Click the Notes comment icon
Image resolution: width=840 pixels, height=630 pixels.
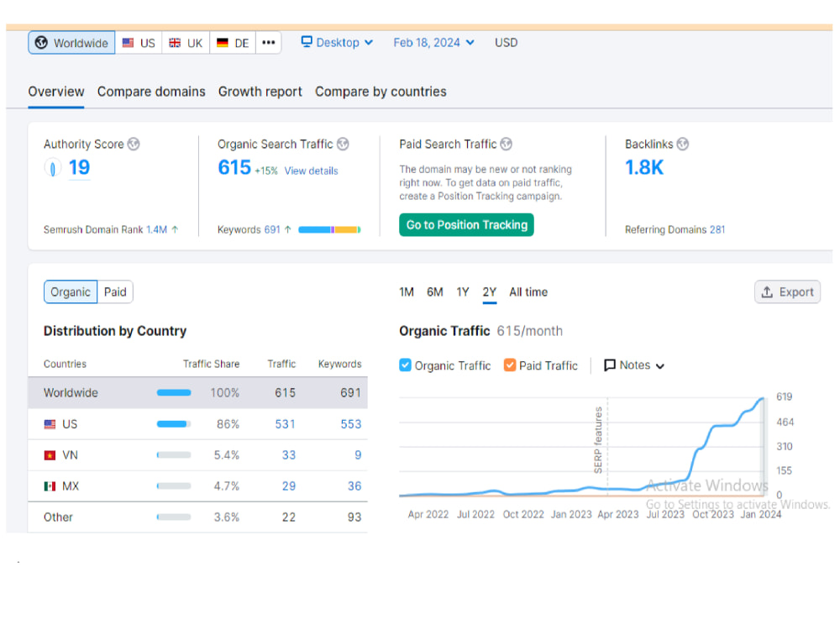(x=610, y=365)
